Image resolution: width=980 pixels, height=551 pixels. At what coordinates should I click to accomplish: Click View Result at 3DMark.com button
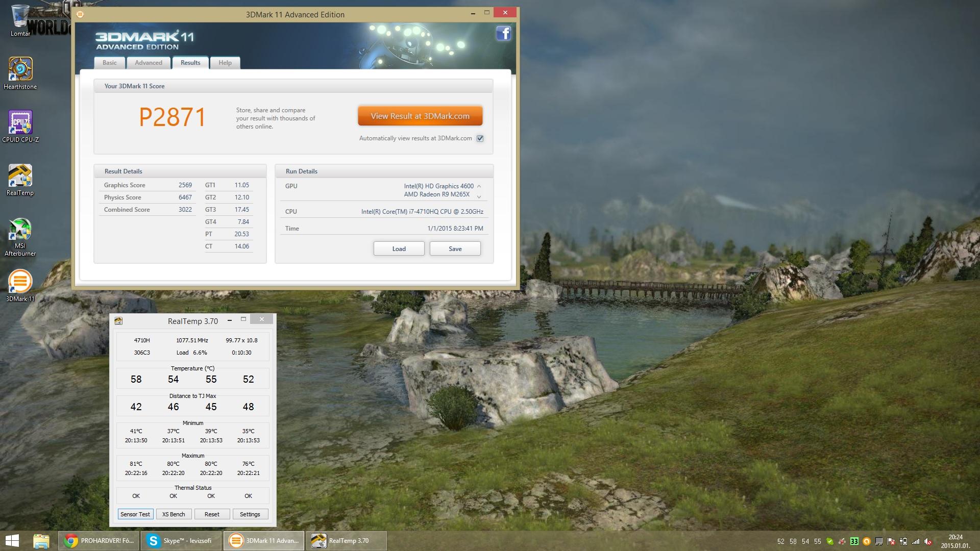(x=420, y=116)
